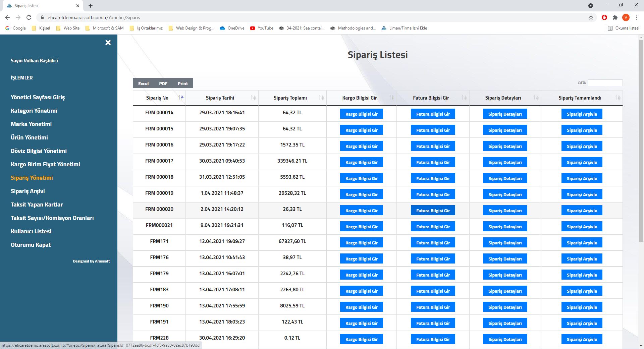
Task: Open the Kişisel bookmark folder
Action: pyautogui.click(x=41, y=28)
